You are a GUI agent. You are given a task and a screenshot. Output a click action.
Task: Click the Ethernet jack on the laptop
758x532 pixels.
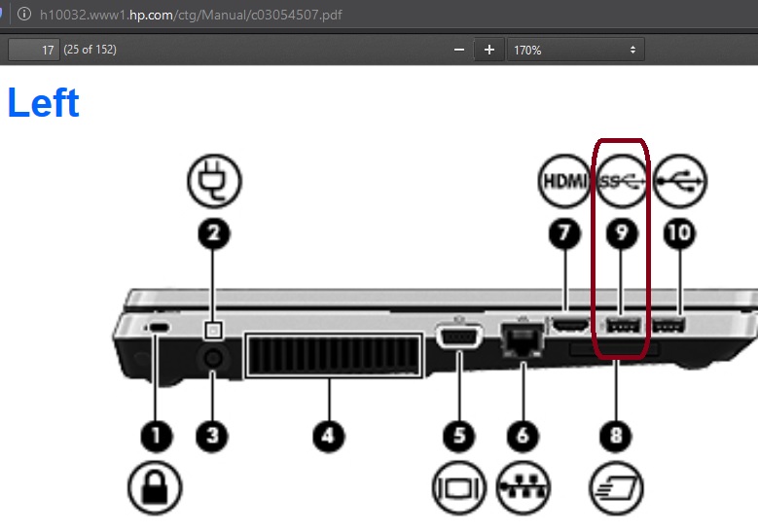[x=523, y=340]
